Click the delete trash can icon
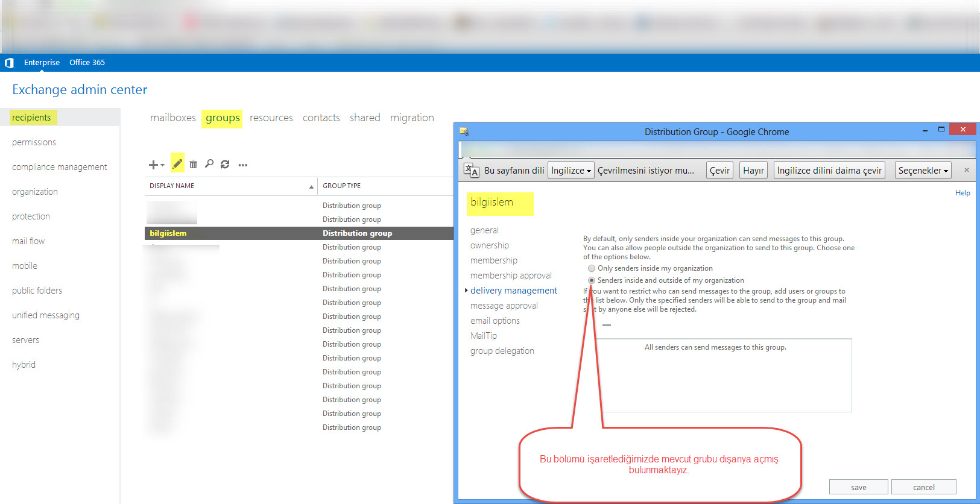 pos(193,164)
